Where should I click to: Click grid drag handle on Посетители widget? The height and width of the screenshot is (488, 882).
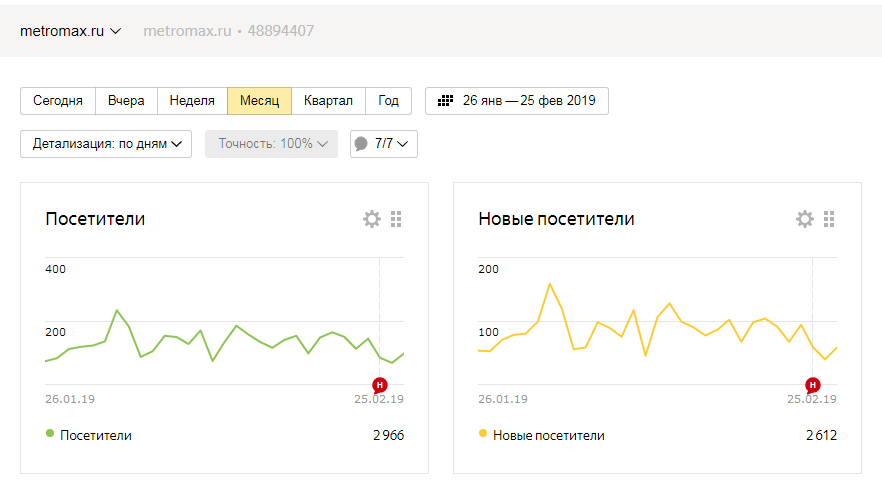(x=396, y=219)
